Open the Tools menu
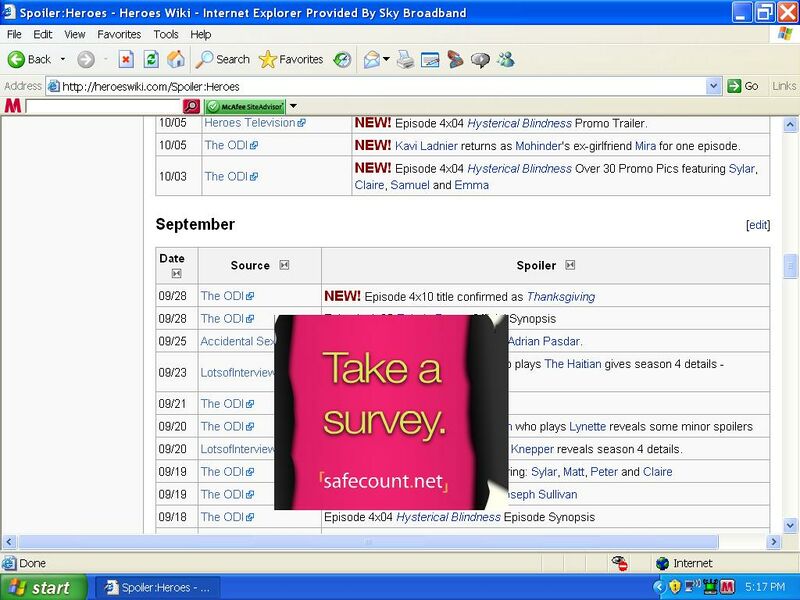This screenshot has height=600, width=800. click(166, 34)
